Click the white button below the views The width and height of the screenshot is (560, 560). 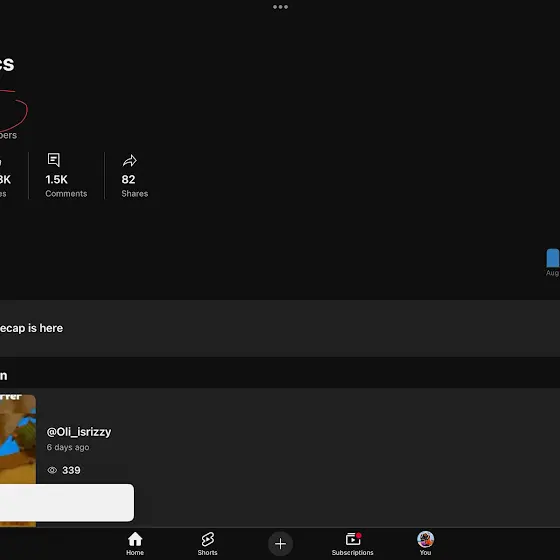(x=67, y=502)
